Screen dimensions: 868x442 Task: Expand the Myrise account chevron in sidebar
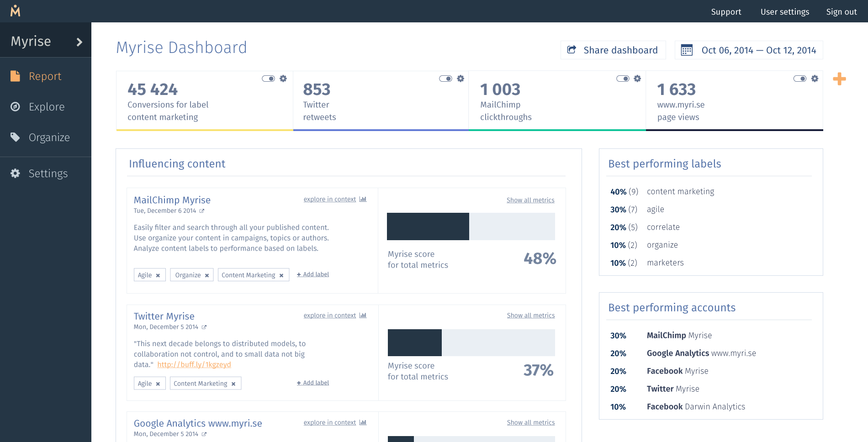pos(79,42)
